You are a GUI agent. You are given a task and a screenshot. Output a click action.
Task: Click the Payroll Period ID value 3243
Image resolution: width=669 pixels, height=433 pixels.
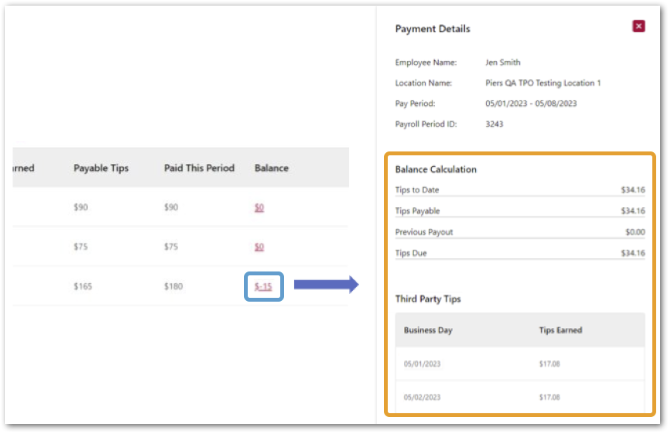point(494,124)
